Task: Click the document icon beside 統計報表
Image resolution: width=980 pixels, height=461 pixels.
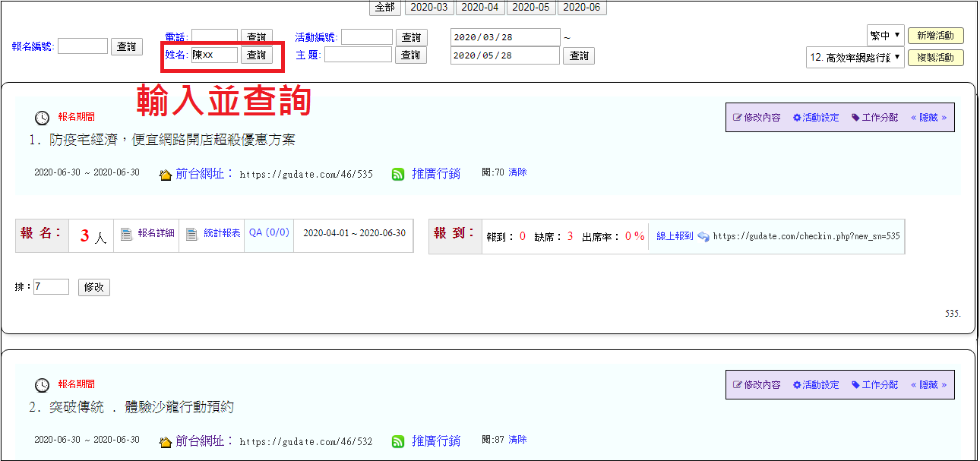Action: tap(192, 235)
